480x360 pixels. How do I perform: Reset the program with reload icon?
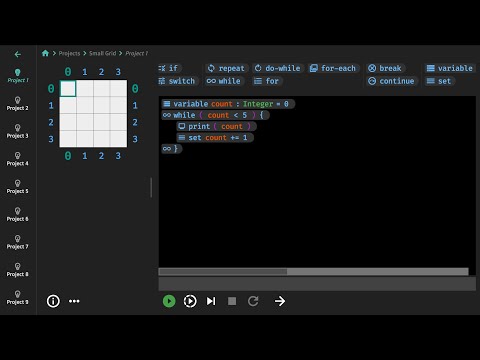click(253, 301)
